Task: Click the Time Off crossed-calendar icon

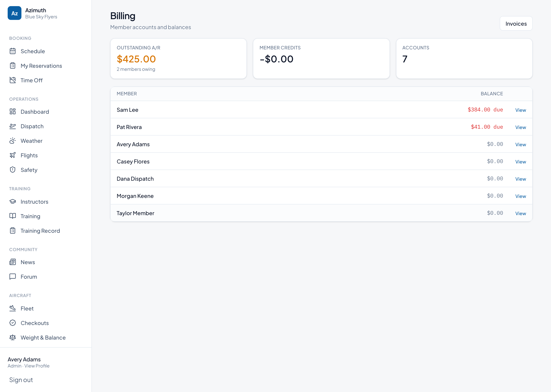Action: pos(13,80)
